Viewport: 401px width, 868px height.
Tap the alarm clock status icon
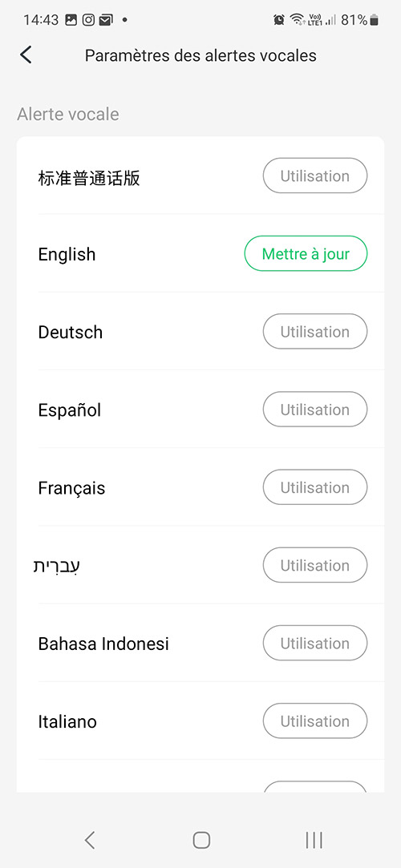pyautogui.click(x=279, y=21)
